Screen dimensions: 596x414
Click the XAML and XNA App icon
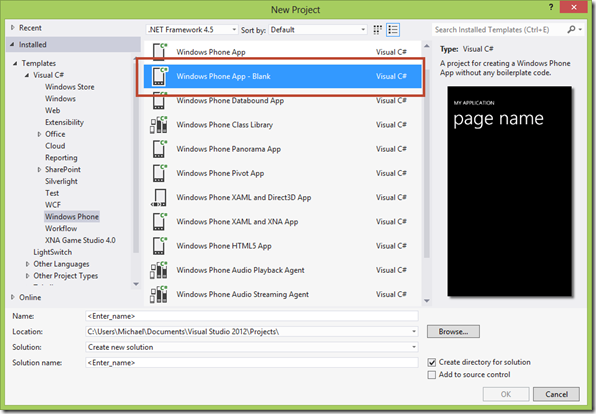pyautogui.click(x=159, y=222)
